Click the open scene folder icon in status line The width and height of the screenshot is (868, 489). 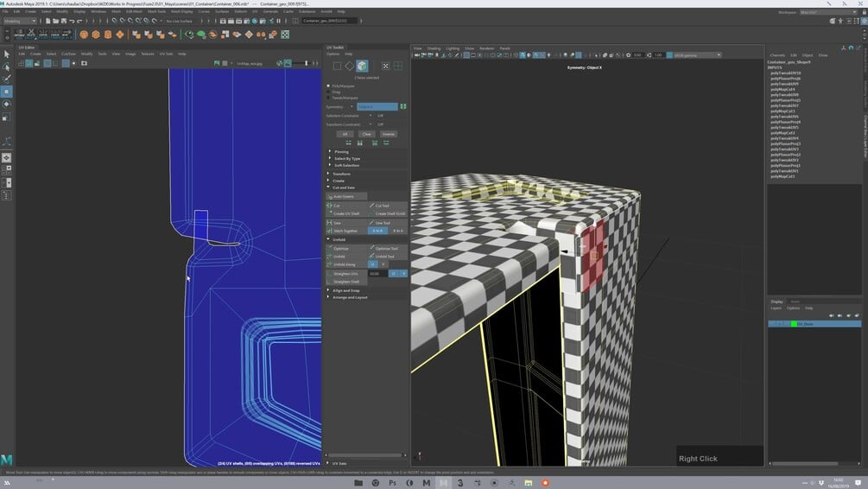(56, 21)
